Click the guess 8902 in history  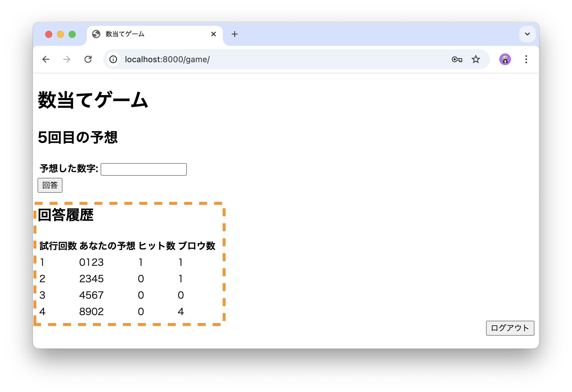[x=92, y=312]
